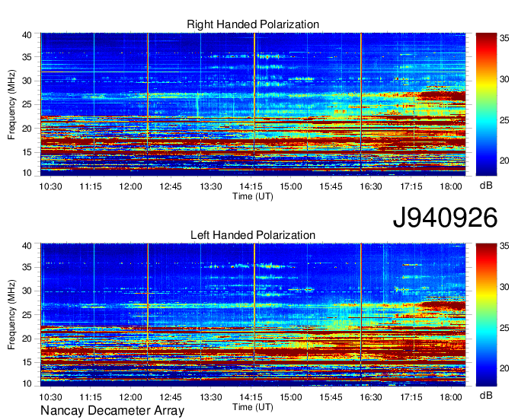
Task: Click the 17:15 tick label on bottom plot
Action: click(411, 397)
